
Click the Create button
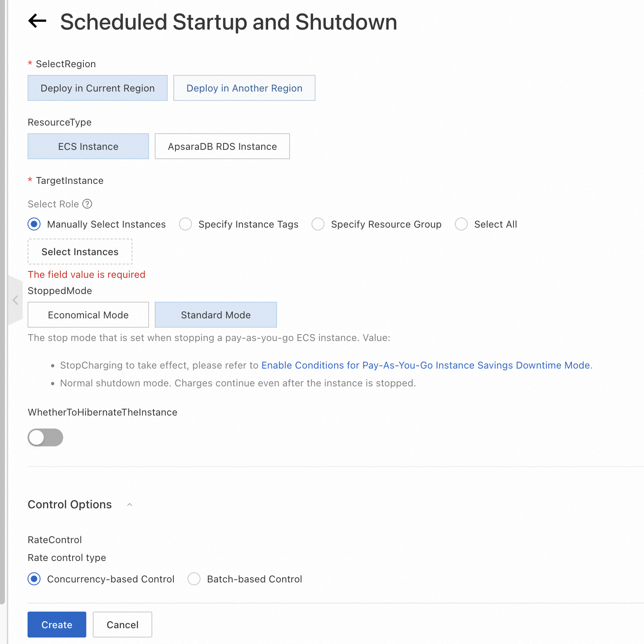point(57,625)
